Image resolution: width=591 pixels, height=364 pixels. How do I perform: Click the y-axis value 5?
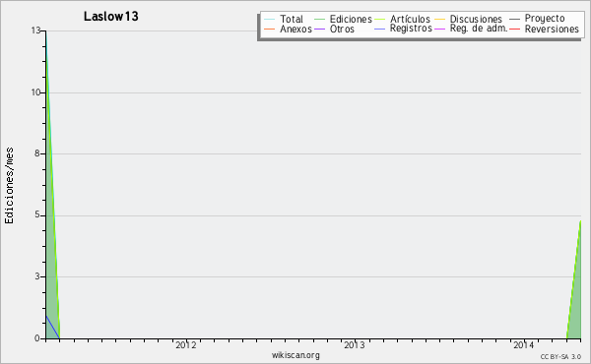37,214
